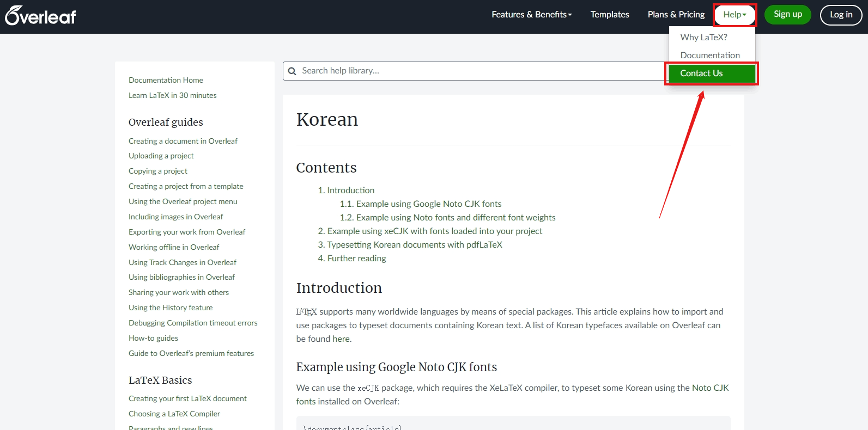This screenshot has height=430, width=868.
Task: Open Creating your first LaTeX document
Action: coord(187,398)
